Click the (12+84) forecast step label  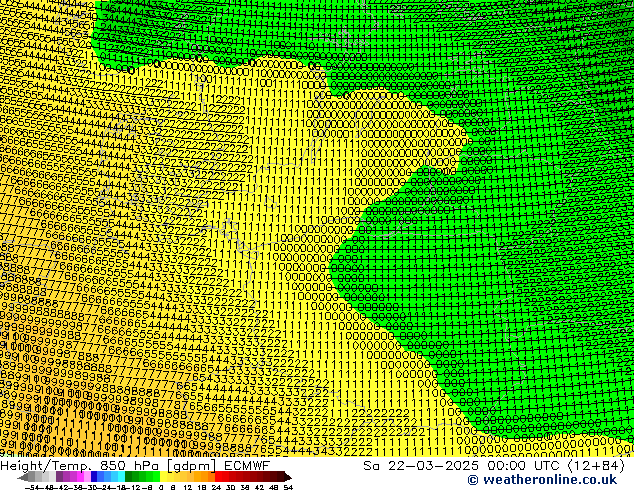pos(597,466)
